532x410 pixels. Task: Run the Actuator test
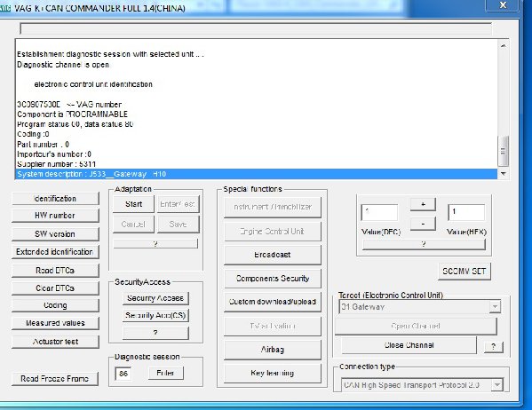click(x=55, y=342)
